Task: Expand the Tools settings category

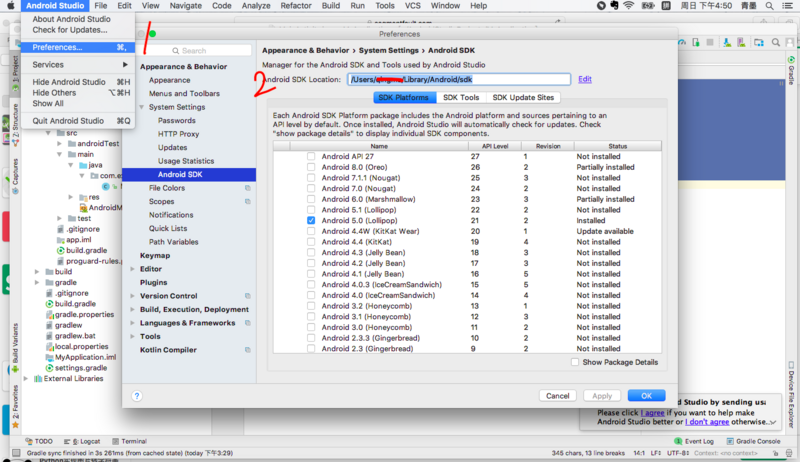Action: [133, 337]
